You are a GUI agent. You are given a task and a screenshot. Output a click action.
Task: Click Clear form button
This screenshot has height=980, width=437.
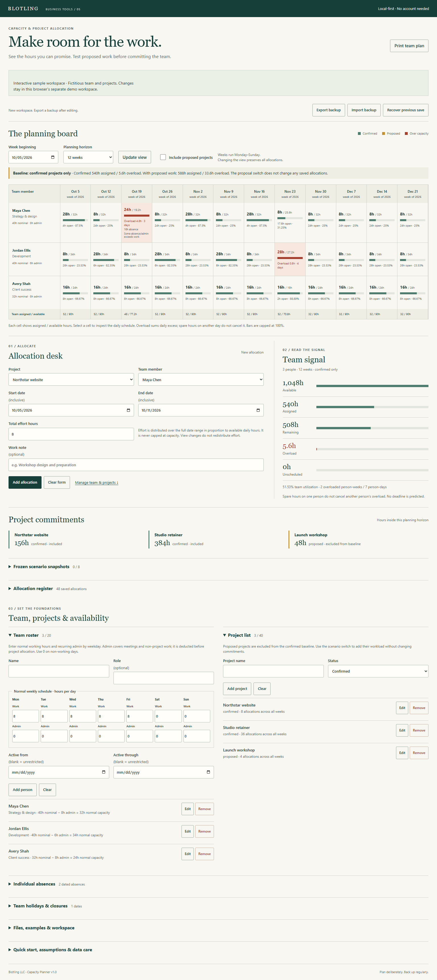point(57,482)
